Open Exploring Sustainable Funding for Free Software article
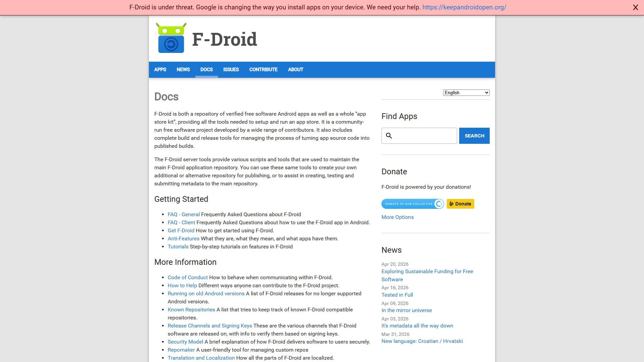This screenshot has width=644, height=362. (x=427, y=276)
